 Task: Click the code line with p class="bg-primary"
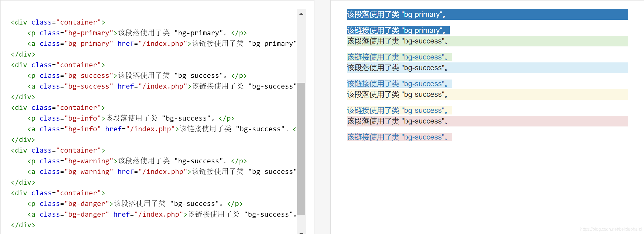click(137, 33)
